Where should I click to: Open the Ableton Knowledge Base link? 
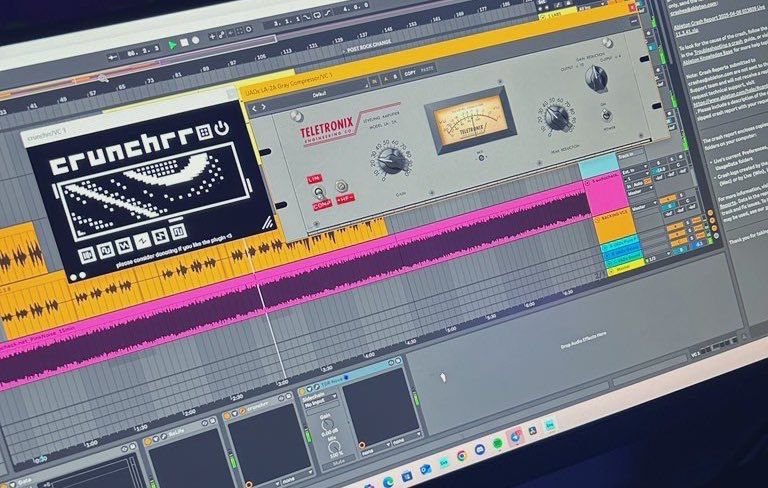pyautogui.click(x=708, y=57)
